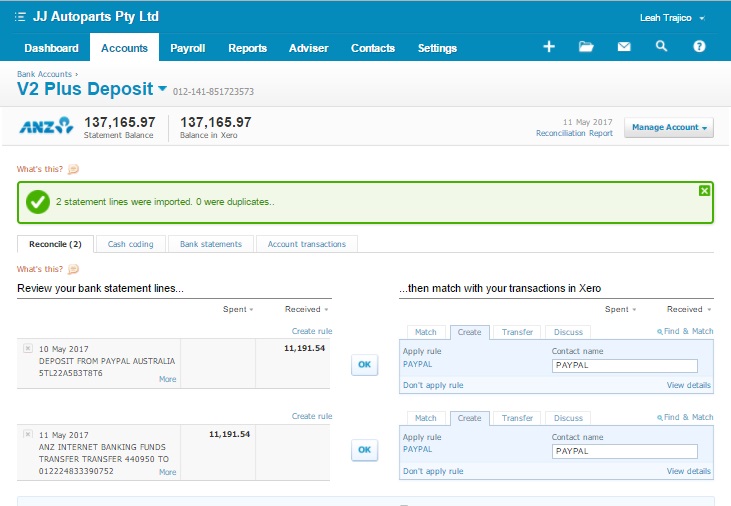The height and width of the screenshot is (506, 731).
Task: Go to the Dashboard menu
Action: [x=51, y=48]
